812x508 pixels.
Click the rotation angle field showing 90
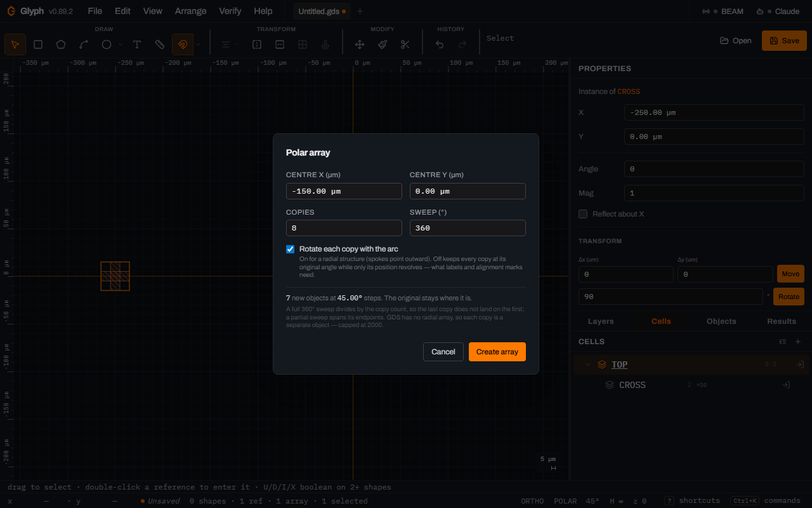pos(671,297)
